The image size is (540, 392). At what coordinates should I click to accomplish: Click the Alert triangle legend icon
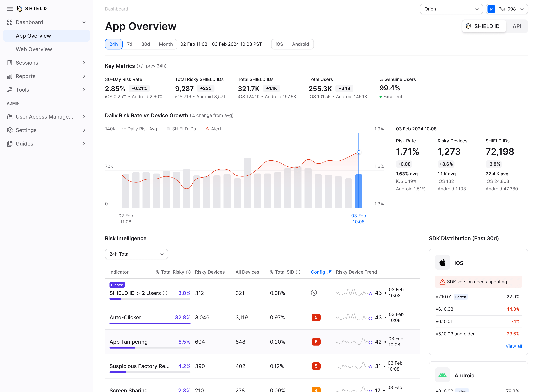click(x=207, y=129)
